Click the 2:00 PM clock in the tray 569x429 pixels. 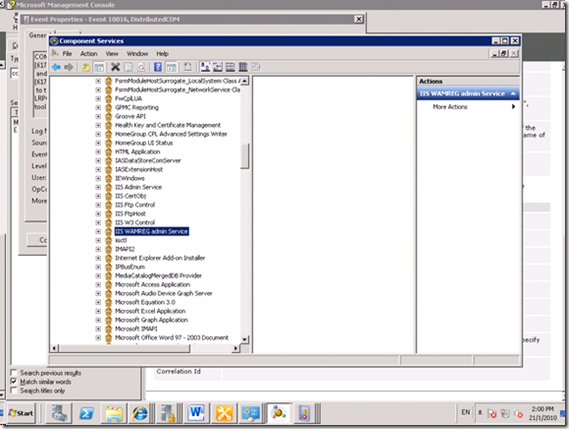(542, 409)
